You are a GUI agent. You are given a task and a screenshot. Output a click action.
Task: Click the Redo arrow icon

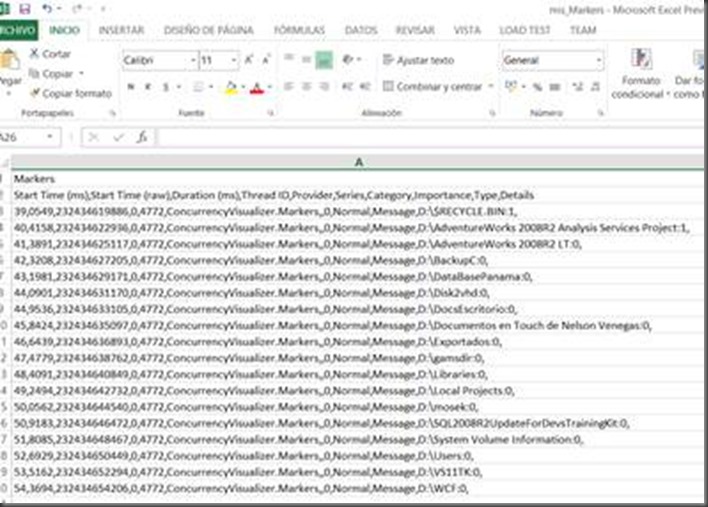click(x=77, y=9)
